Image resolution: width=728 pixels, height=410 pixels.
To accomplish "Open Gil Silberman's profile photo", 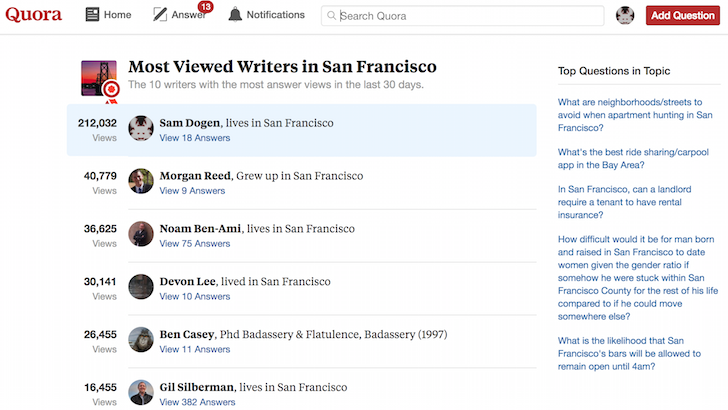I will point(141,392).
